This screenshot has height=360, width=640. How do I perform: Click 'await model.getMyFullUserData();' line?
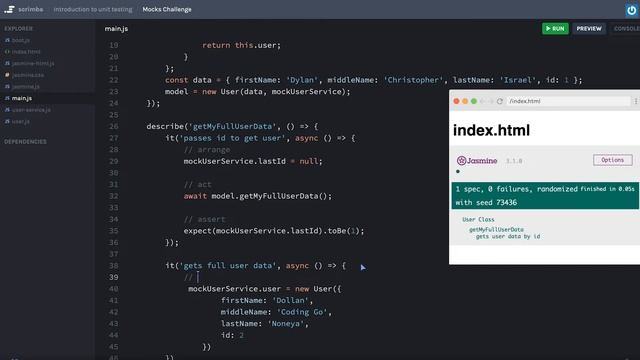[258, 196]
